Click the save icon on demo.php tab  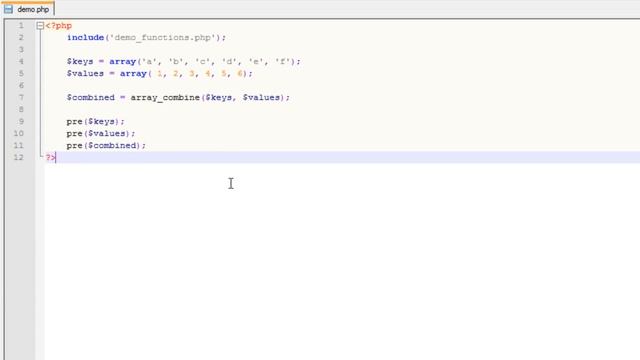9,9
